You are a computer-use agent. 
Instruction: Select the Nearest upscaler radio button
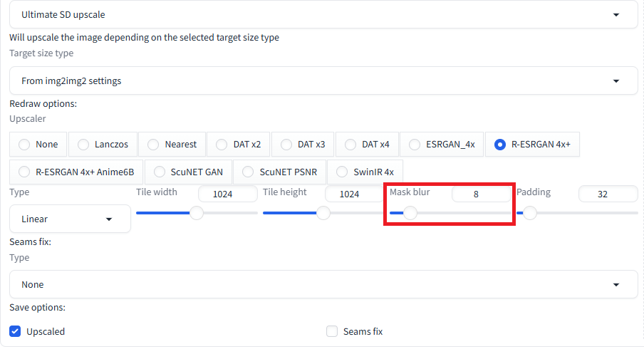click(172, 144)
